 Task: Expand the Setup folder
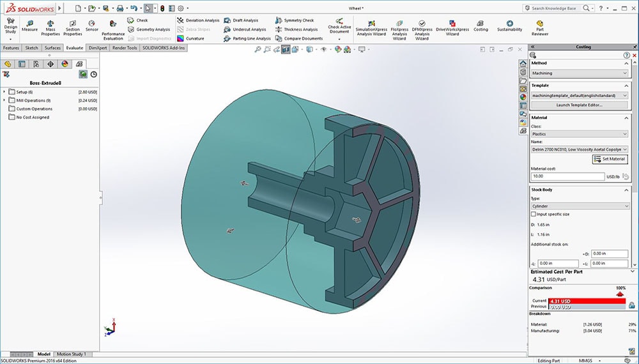coord(4,92)
